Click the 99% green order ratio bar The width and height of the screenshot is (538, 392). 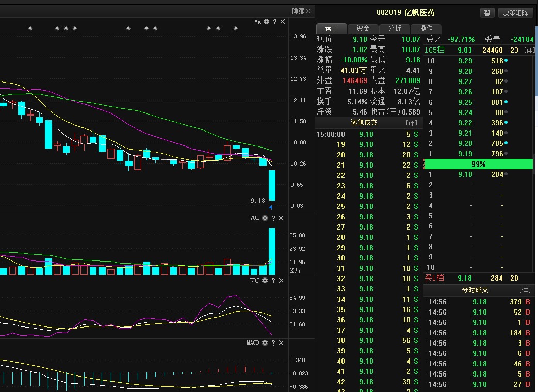point(478,164)
